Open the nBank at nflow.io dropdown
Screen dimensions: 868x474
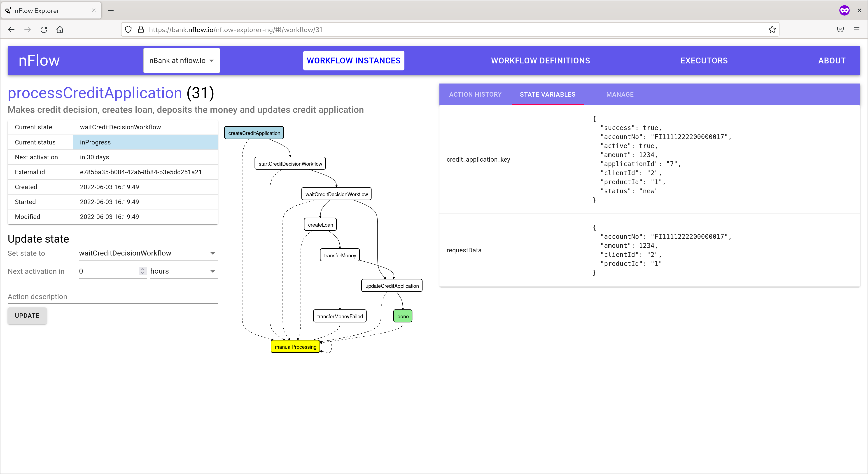(181, 61)
